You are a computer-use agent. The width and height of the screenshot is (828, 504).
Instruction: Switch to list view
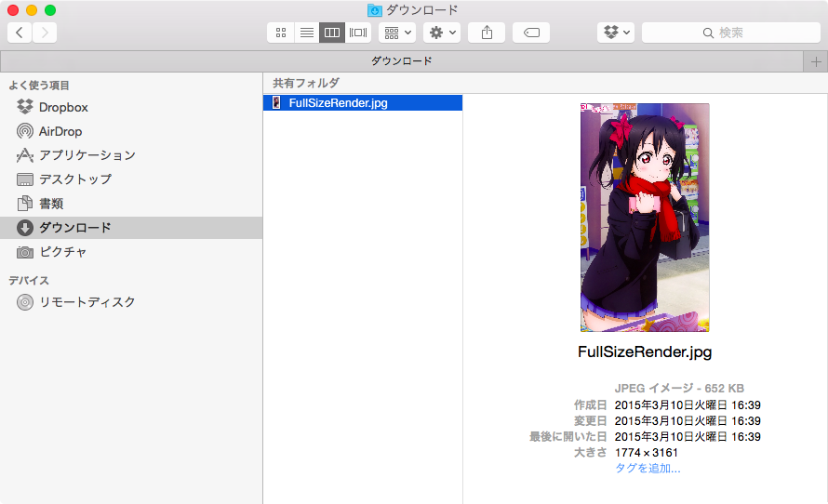pos(307,33)
